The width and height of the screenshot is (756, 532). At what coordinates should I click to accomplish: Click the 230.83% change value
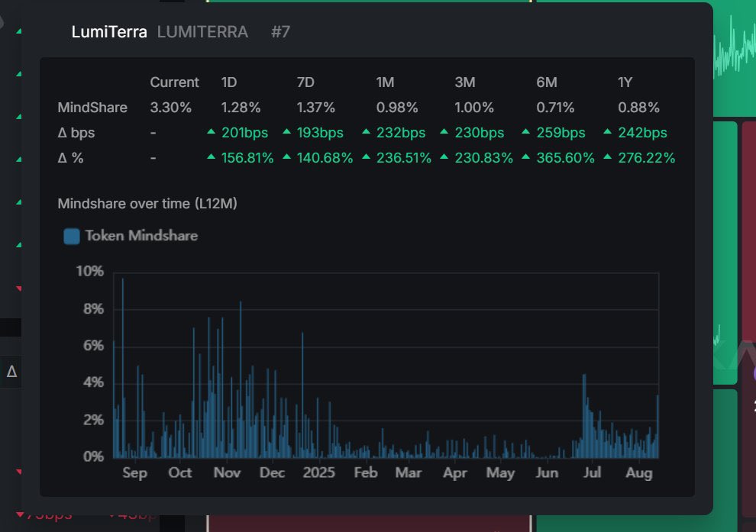click(x=483, y=157)
